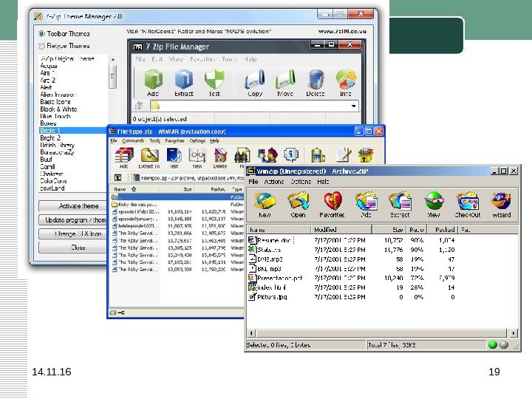Click the WinZip horizontal scrollbar right arrow
This screenshot has height=399, width=532.
coord(514,333)
